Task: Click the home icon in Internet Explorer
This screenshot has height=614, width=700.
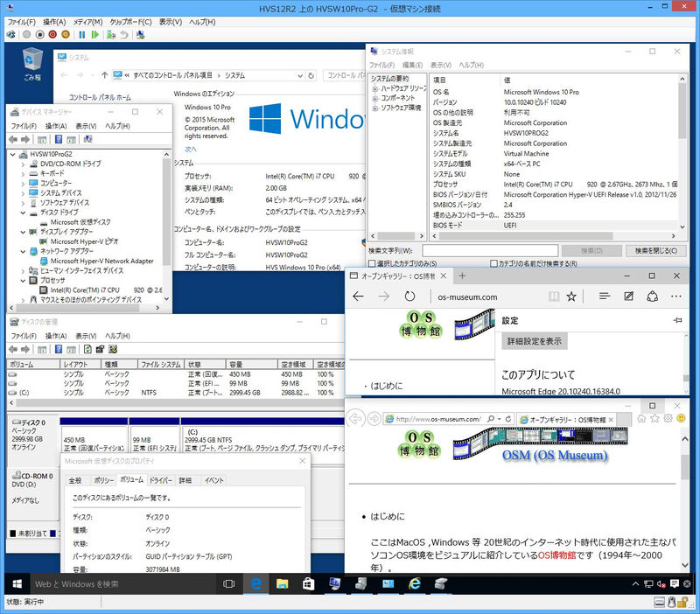Action: (x=641, y=419)
